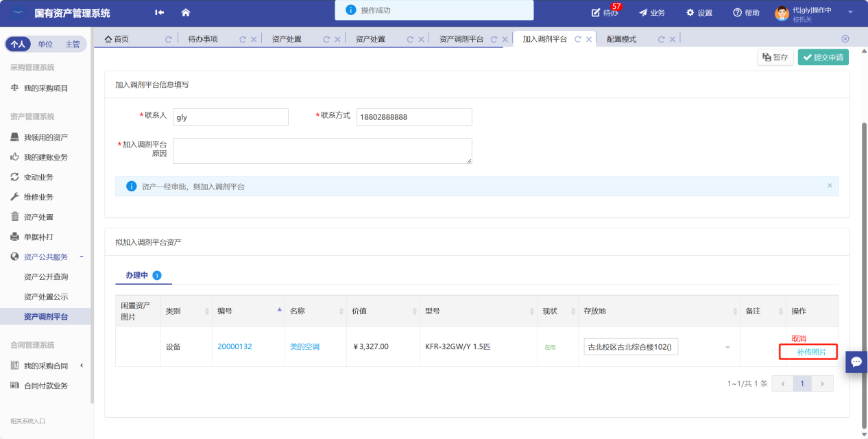Switch to the 配置模式 tab

point(621,39)
